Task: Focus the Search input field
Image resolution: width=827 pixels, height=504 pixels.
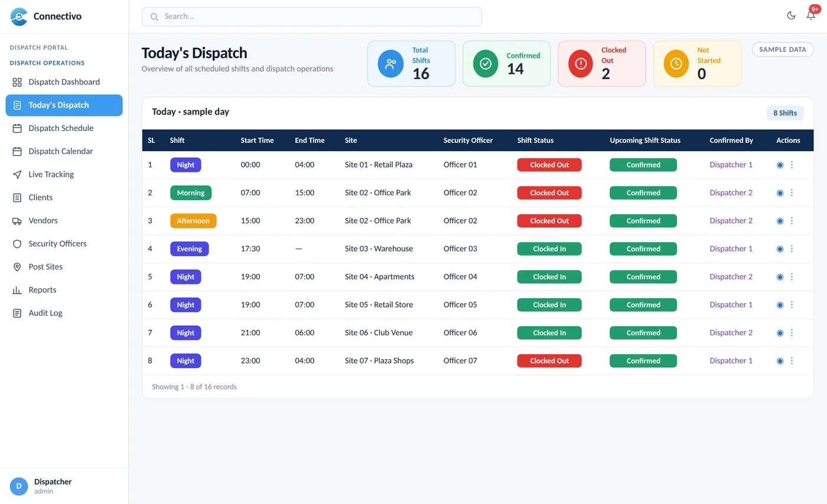Action: 312,17
